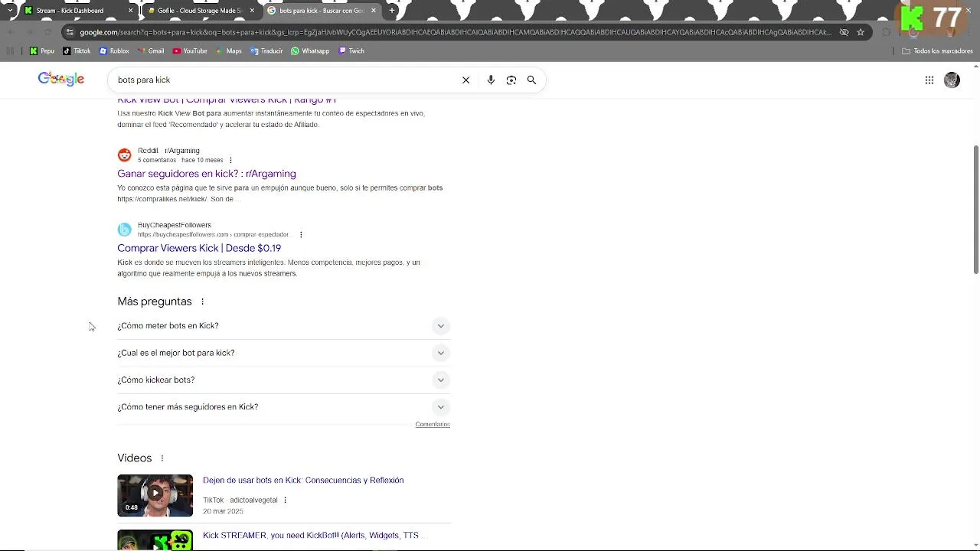
Task: Open the Todos los marcadores folder
Action: (937, 51)
